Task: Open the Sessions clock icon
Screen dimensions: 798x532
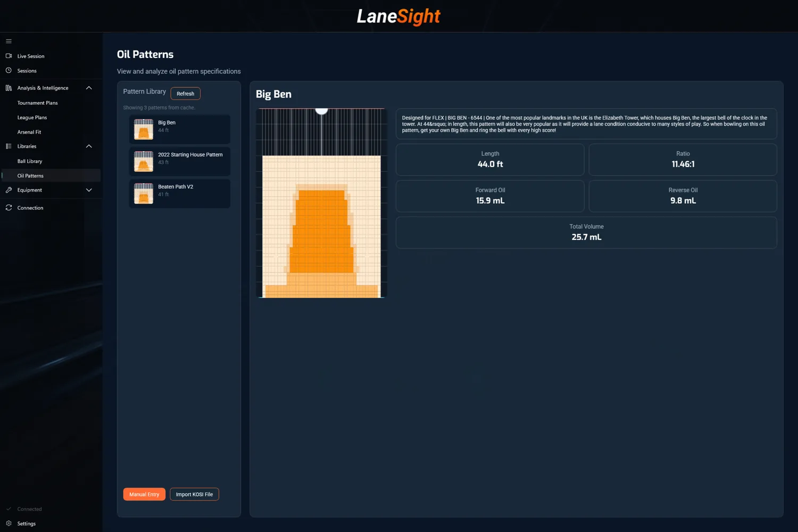Action: pyautogui.click(x=9, y=70)
